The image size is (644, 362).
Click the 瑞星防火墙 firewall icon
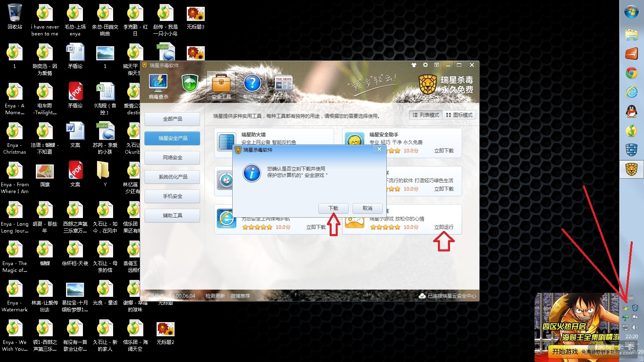click(227, 143)
